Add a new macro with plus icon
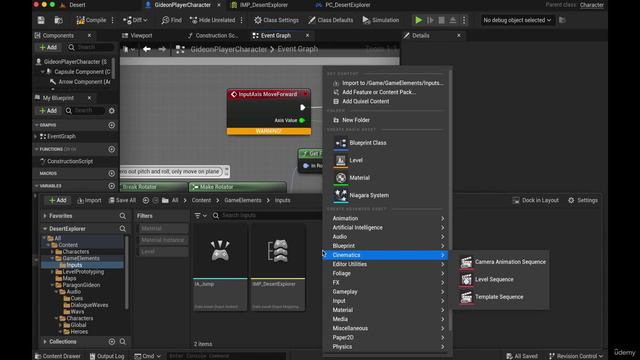This screenshot has width=640, height=360. pyautogui.click(x=111, y=173)
